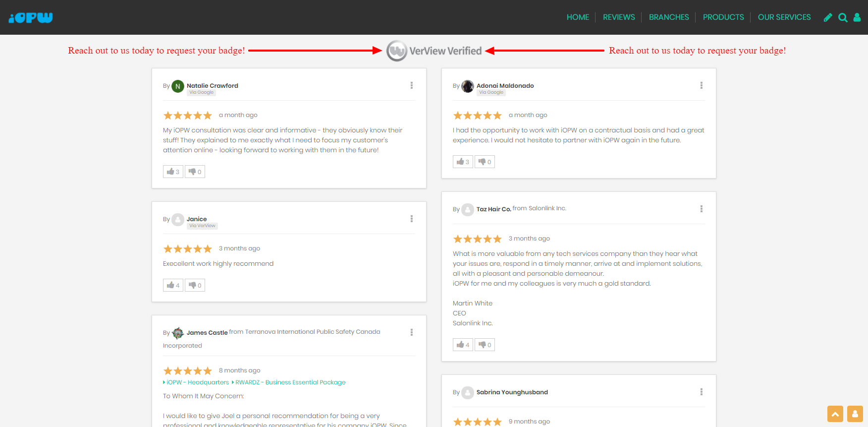Click Sabrina Younghusband's avatar

coord(468,393)
